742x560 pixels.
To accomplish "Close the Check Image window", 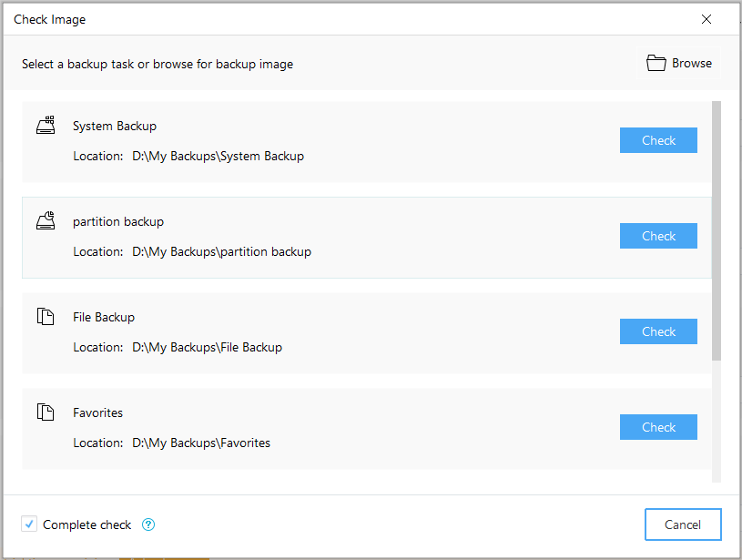I will pos(706,19).
